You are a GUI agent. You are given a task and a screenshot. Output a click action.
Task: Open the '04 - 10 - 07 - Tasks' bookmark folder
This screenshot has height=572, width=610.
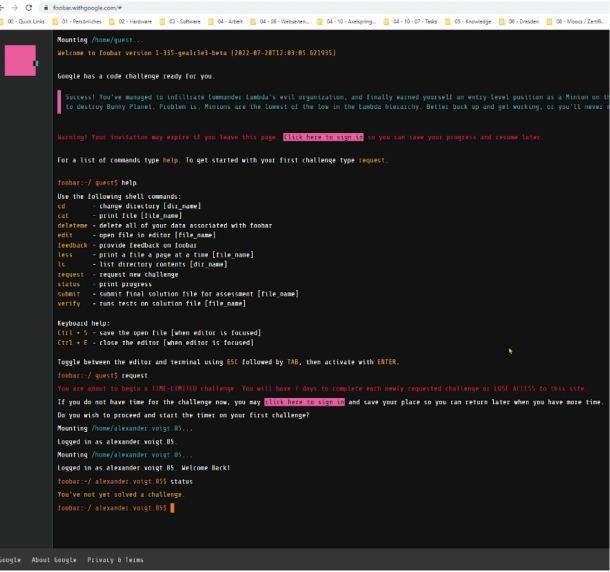pyautogui.click(x=410, y=22)
